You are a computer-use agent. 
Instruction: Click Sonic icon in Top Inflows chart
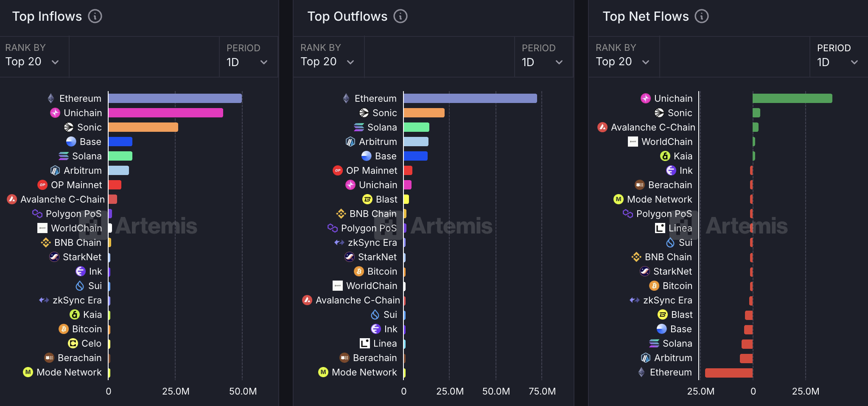[x=69, y=127]
